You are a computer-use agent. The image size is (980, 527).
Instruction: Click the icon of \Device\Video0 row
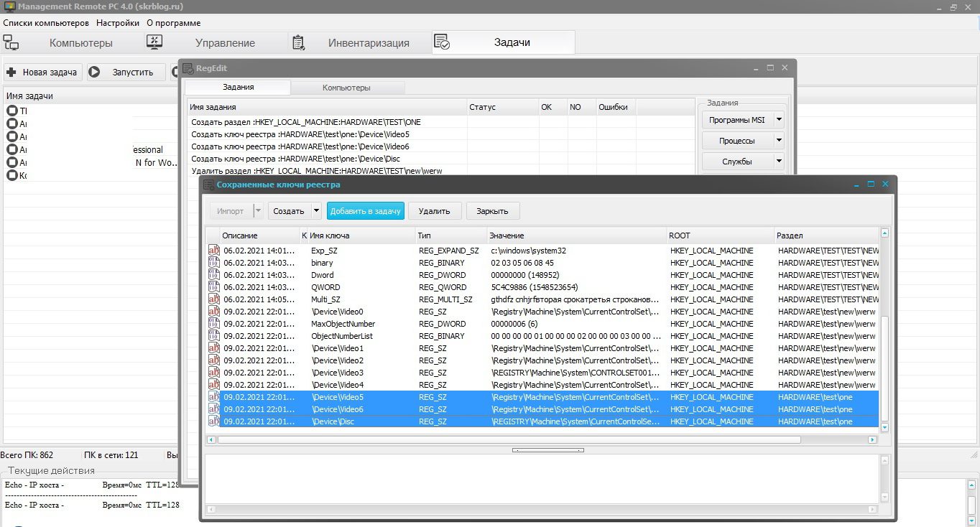213,312
